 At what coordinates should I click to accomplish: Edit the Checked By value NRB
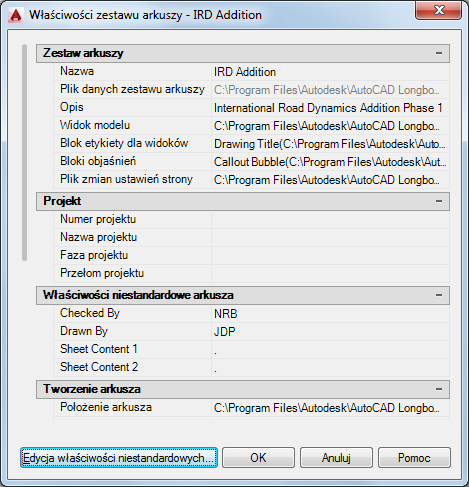pyautogui.click(x=330, y=314)
